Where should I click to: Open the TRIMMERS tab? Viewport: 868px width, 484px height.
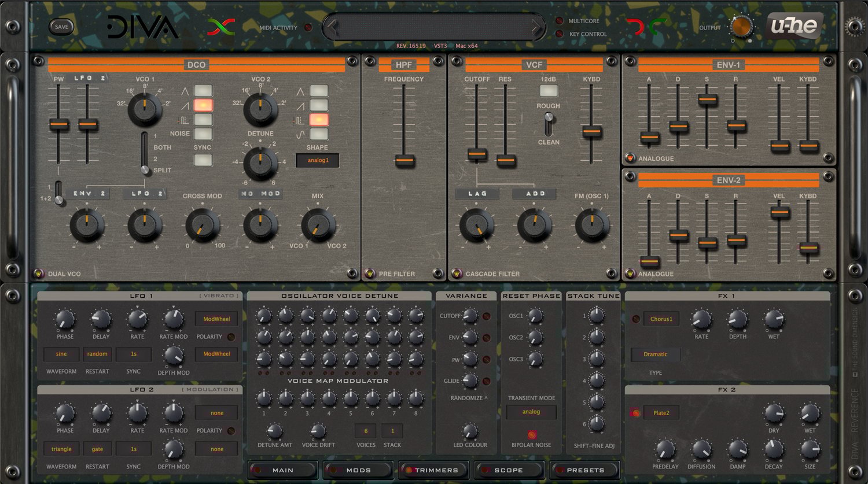(x=434, y=470)
